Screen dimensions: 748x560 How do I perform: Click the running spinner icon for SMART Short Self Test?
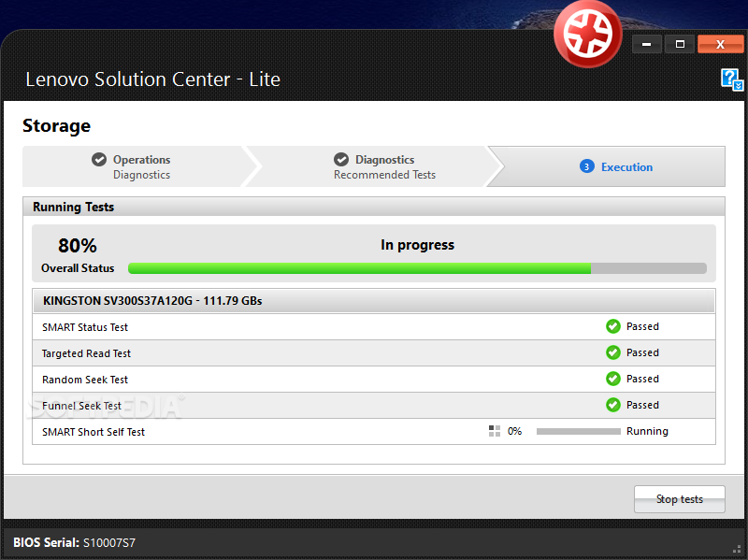pos(495,431)
